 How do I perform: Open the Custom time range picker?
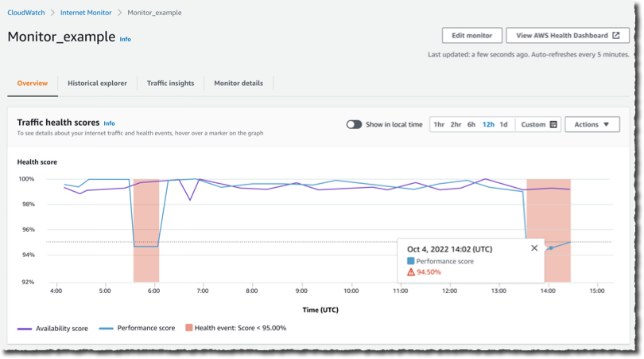coord(538,124)
